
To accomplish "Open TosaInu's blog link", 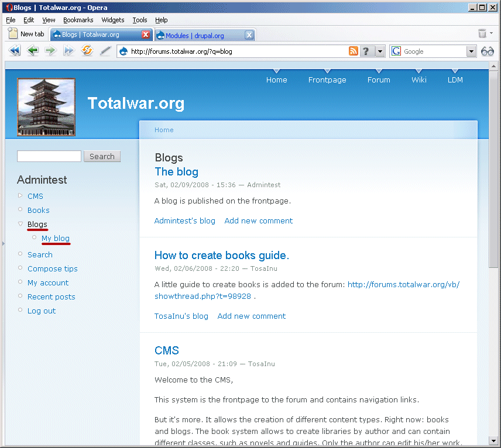I will point(181,316).
